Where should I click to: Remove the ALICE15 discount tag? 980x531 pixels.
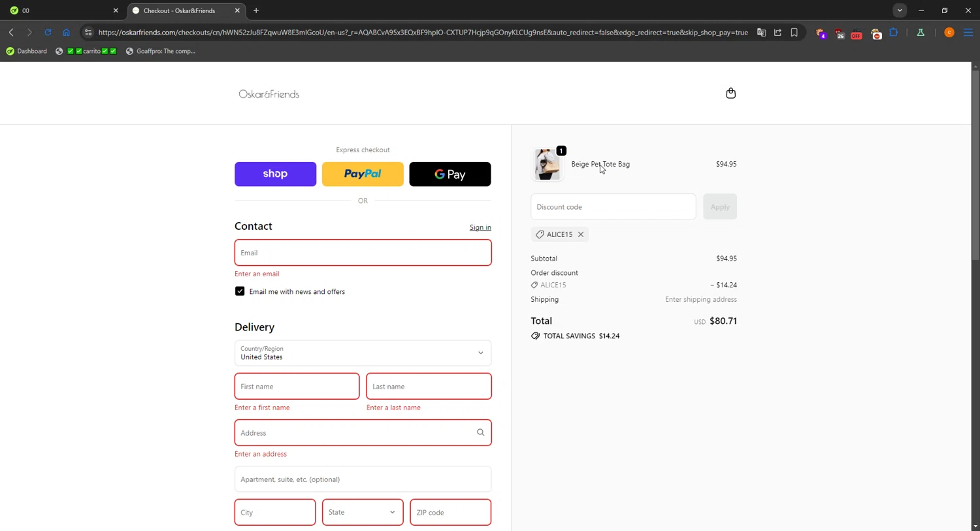coord(580,234)
